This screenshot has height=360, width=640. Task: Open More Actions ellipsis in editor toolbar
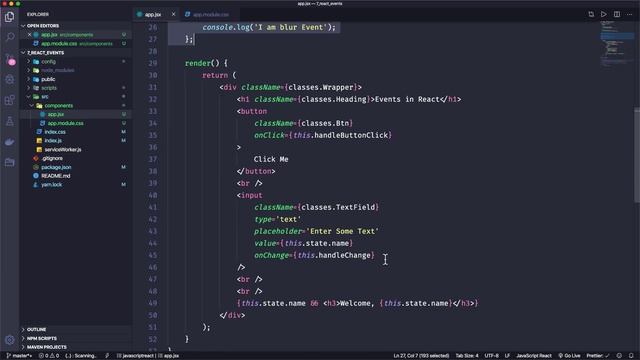629,14
